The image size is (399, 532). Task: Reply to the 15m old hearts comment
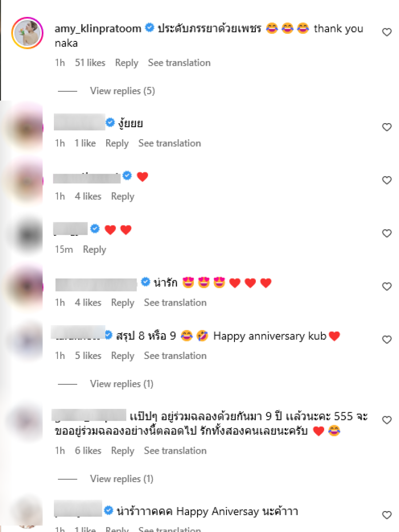point(94,249)
